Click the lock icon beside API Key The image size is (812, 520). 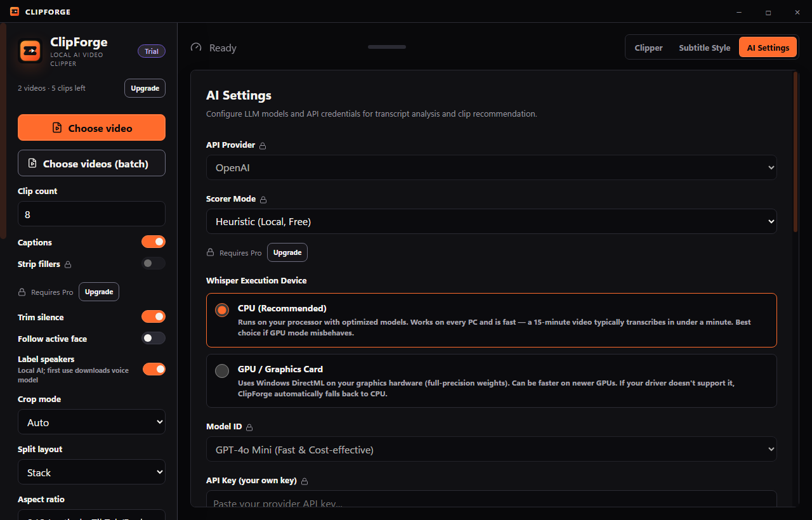click(304, 481)
